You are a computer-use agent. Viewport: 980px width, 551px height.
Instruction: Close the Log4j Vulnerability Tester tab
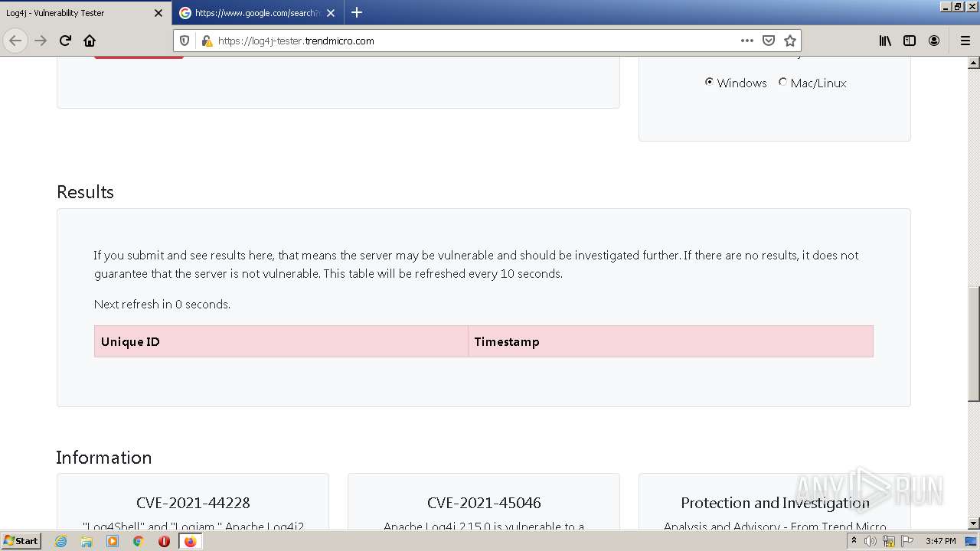(x=158, y=13)
